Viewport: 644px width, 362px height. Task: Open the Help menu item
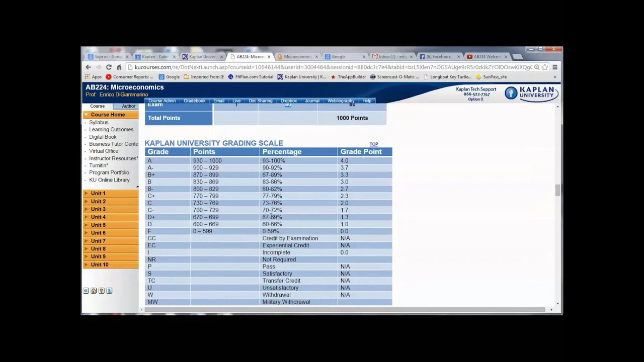point(367,101)
